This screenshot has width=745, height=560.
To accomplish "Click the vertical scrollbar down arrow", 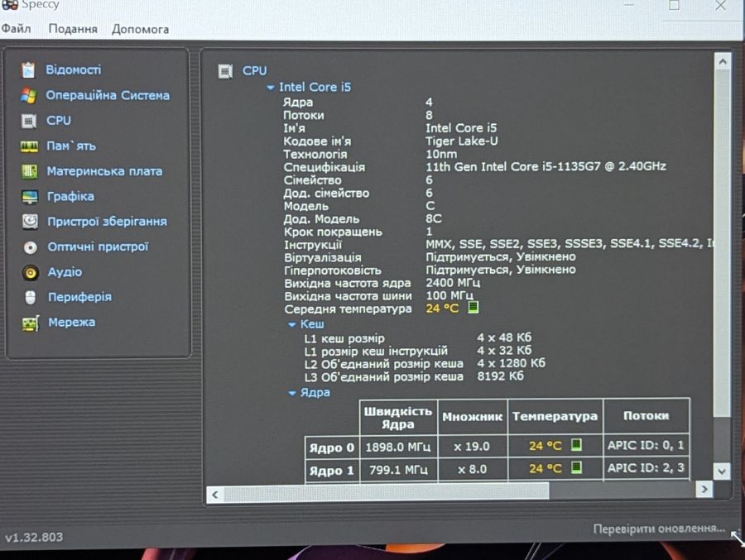I will tap(722, 471).
